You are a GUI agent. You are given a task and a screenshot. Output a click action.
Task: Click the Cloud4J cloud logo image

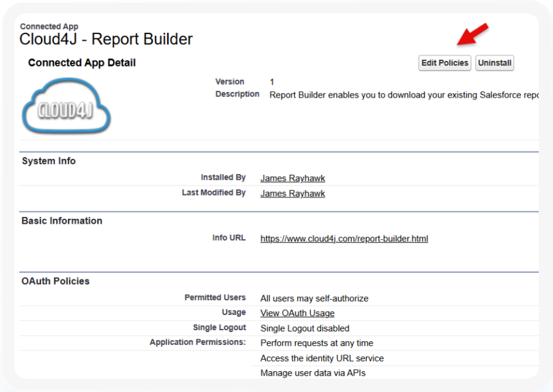pyautogui.click(x=66, y=105)
